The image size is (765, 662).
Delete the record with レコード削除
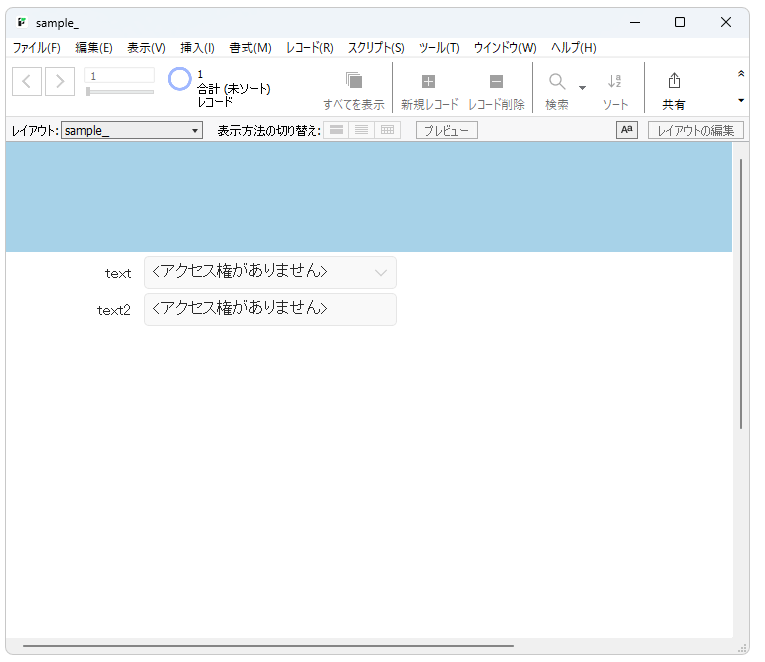click(496, 91)
